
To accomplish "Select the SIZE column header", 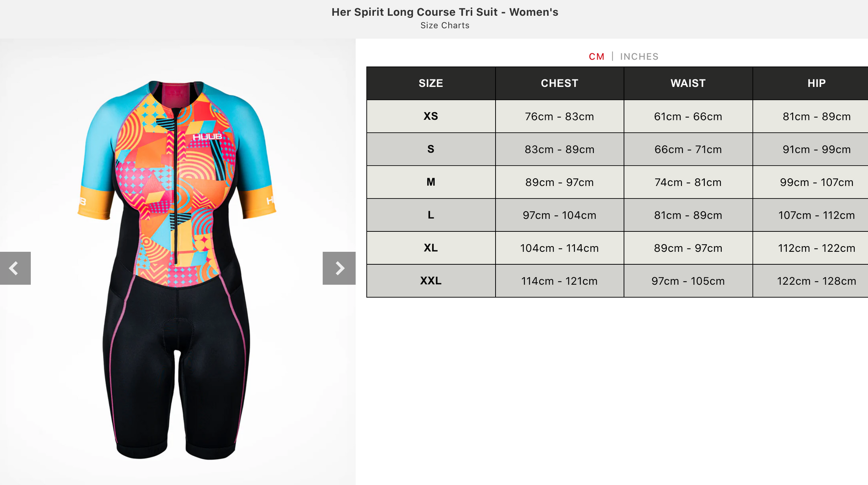I will click(x=431, y=83).
